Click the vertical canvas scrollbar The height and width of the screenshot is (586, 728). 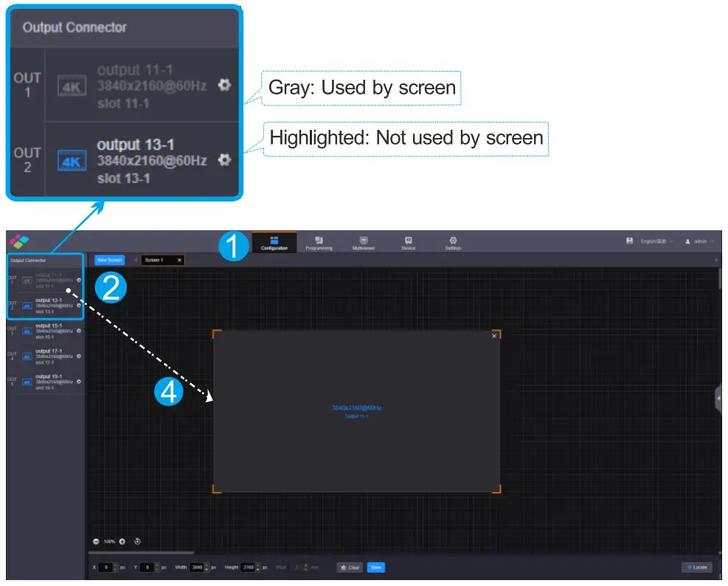point(720,278)
